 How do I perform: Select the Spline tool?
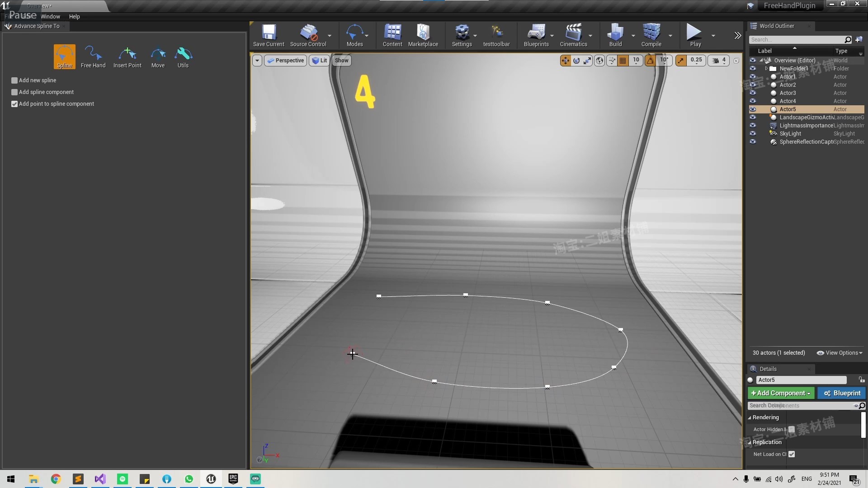(64, 56)
